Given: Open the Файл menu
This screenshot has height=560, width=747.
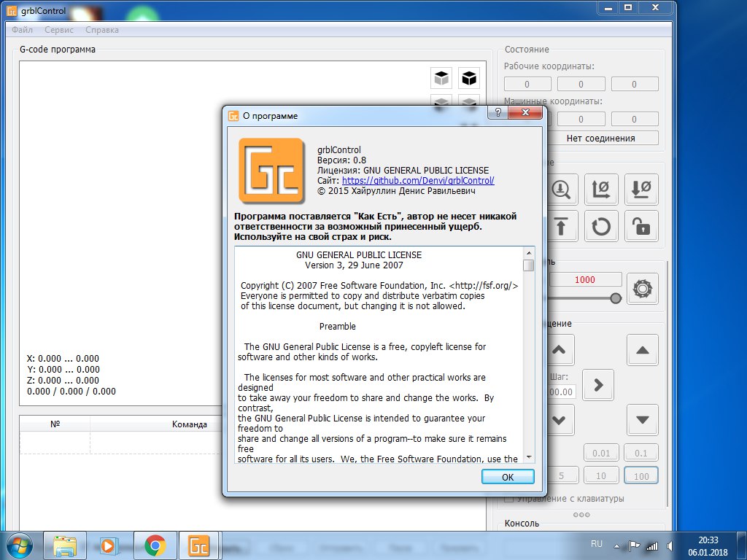Looking at the screenshot, I should 22,29.
